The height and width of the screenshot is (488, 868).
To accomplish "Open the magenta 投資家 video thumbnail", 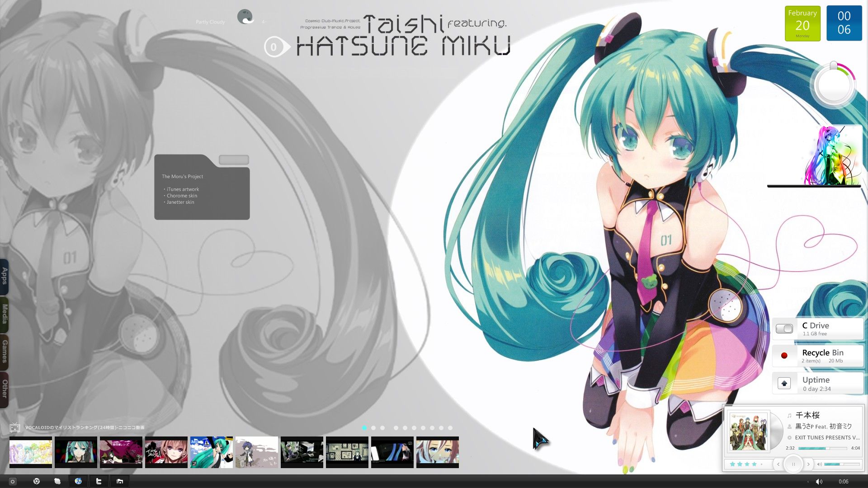I will pos(121,452).
